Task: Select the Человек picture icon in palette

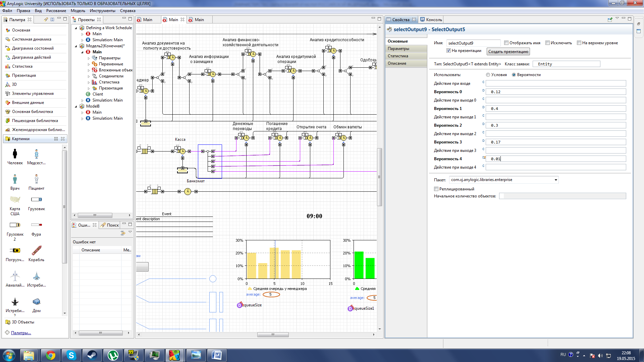Action: click(15, 154)
